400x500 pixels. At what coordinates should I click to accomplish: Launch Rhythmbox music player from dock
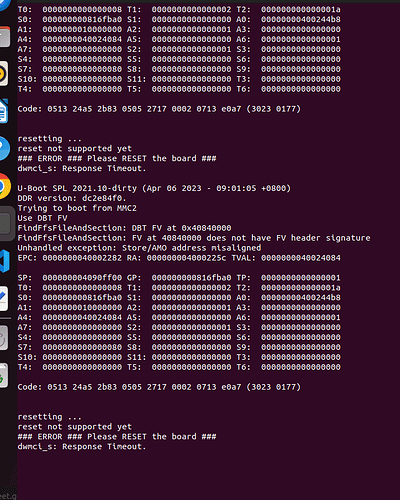[4, 73]
